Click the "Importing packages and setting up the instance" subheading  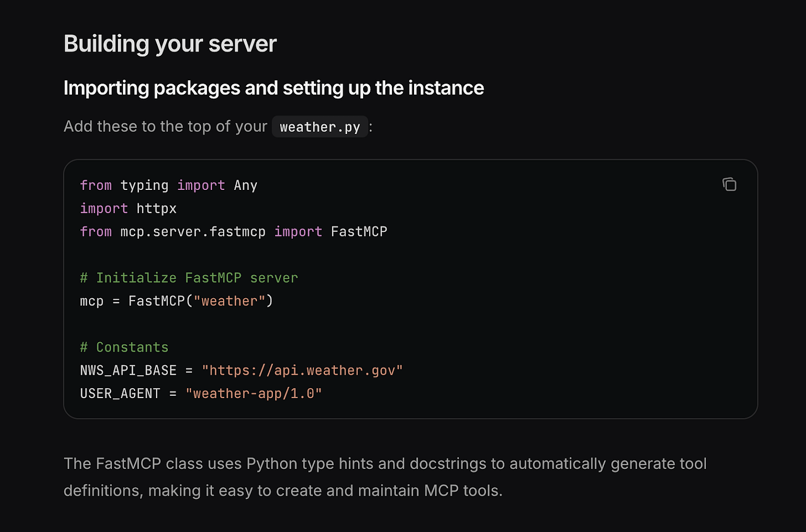click(273, 88)
